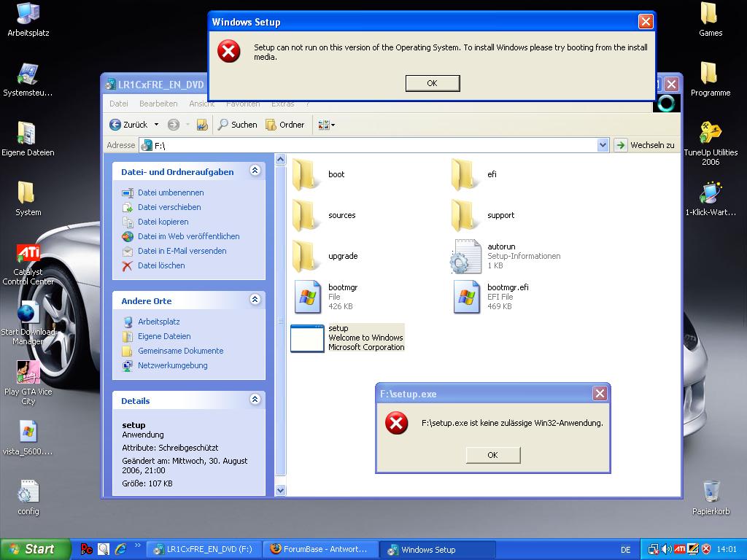
Task: Select the bootmgr file
Action: (x=325, y=297)
